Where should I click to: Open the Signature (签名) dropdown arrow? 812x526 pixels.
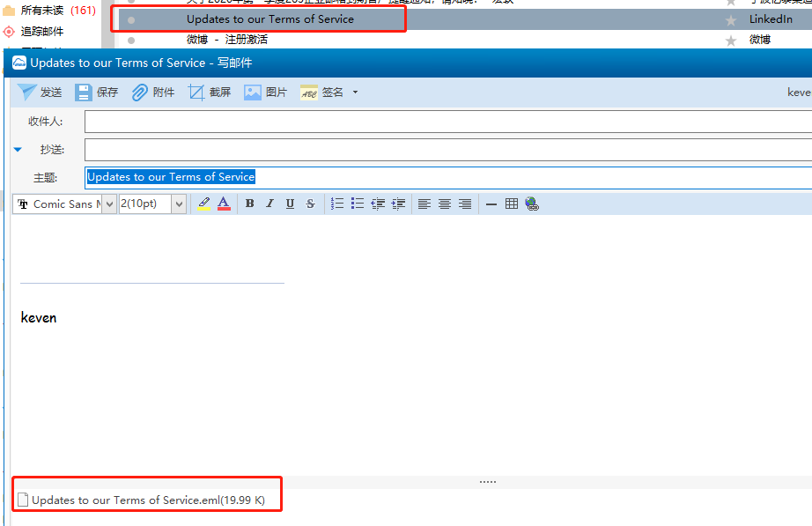(x=355, y=93)
